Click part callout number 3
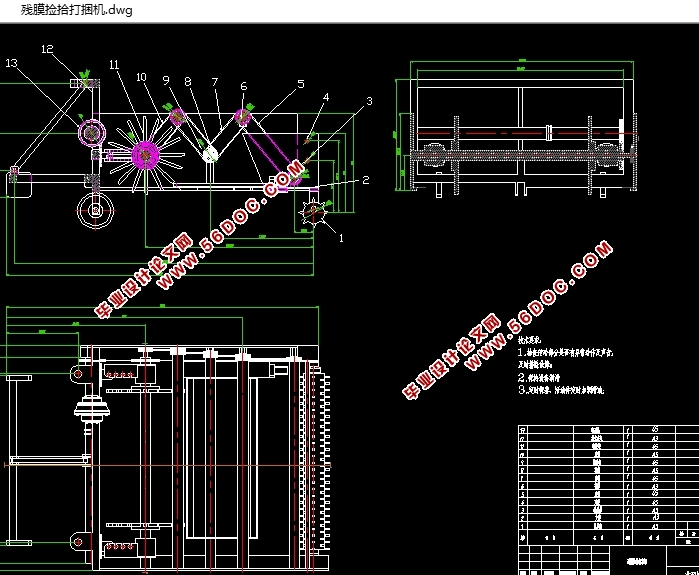Screen dimensions: 699x575 tap(369, 101)
